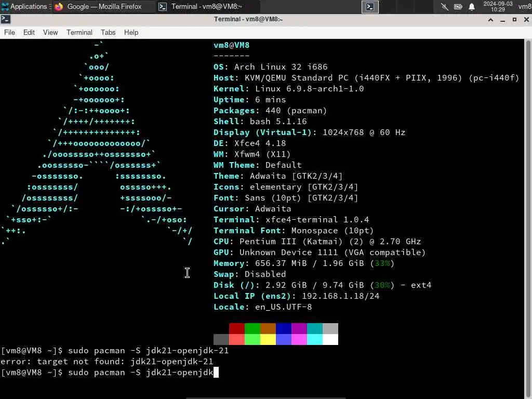This screenshot has height=399, width=532.
Task: Click the vm8@VM8 header text
Action: tap(231, 45)
